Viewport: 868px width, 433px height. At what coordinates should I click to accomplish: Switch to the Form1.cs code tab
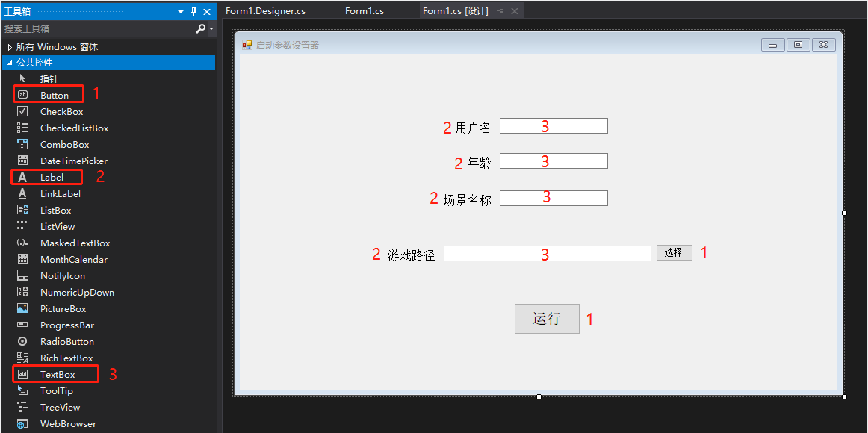coord(365,11)
